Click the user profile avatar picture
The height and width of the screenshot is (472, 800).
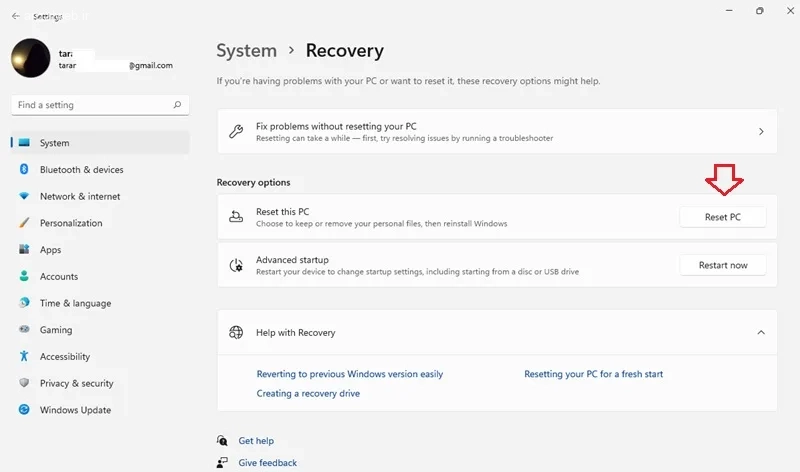[x=31, y=58]
